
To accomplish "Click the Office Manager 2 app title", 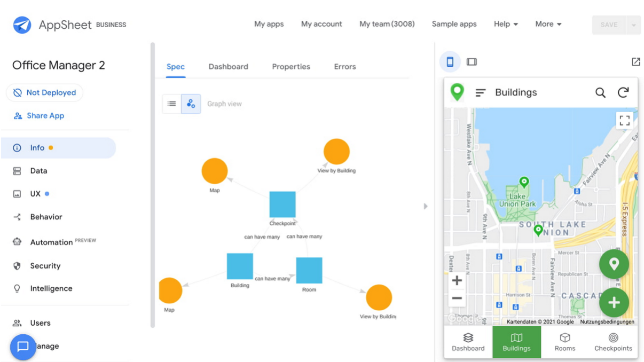I will coord(59,65).
